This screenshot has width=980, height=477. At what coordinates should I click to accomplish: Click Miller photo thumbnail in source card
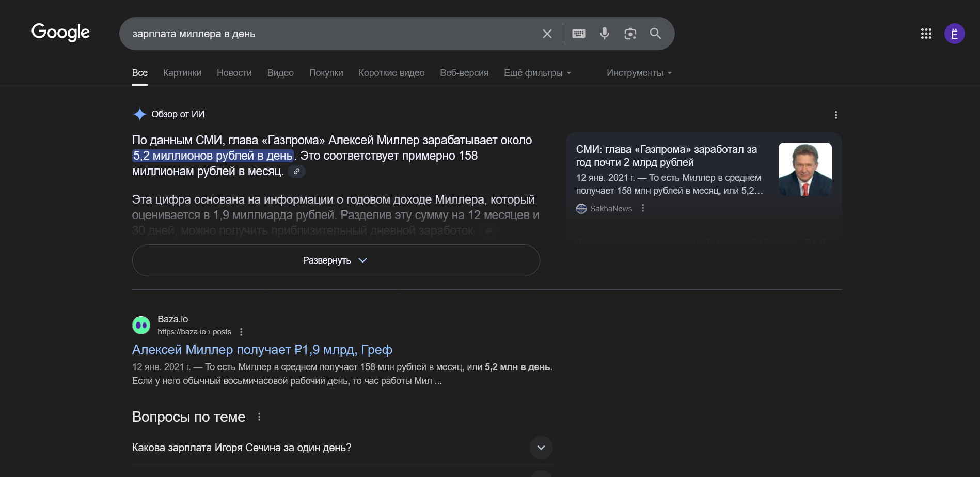pos(805,170)
